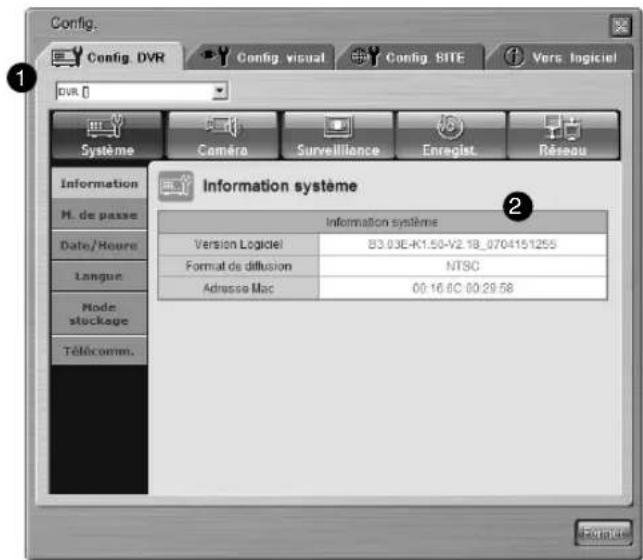Choose the Information side menu item
This screenshot has width=643, height=560.
(99, 183)
